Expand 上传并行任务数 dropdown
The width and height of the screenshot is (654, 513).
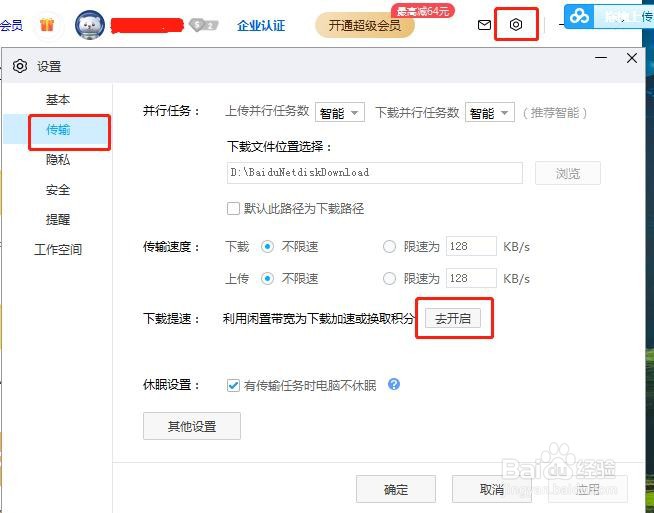coord(340,112)
